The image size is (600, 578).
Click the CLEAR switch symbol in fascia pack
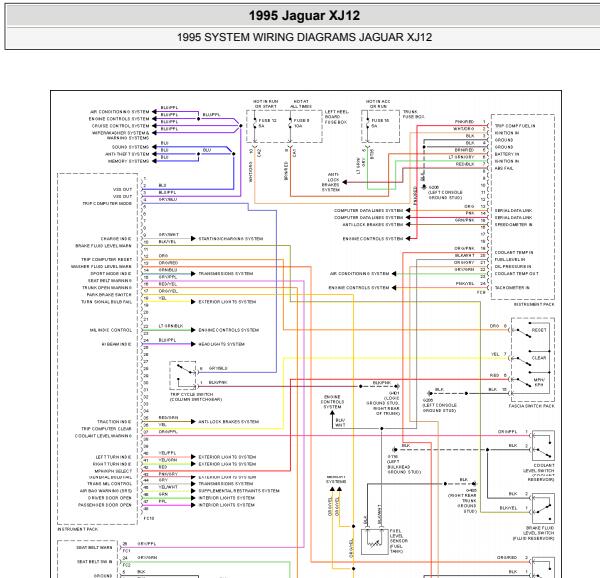pyautogui.click(x=522, y=360)
